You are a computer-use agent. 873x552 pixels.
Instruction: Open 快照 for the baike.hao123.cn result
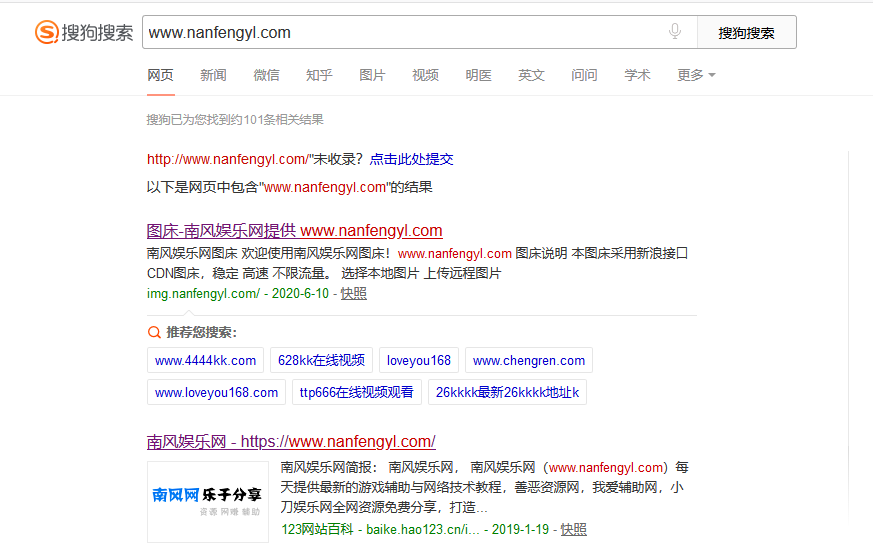click(x=573, y=529)
